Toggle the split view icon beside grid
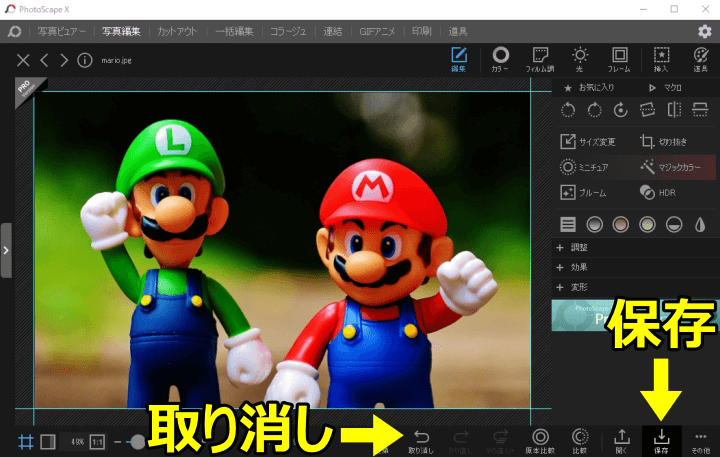The width and height of the screenshot is (720, 457). (48, 442)
